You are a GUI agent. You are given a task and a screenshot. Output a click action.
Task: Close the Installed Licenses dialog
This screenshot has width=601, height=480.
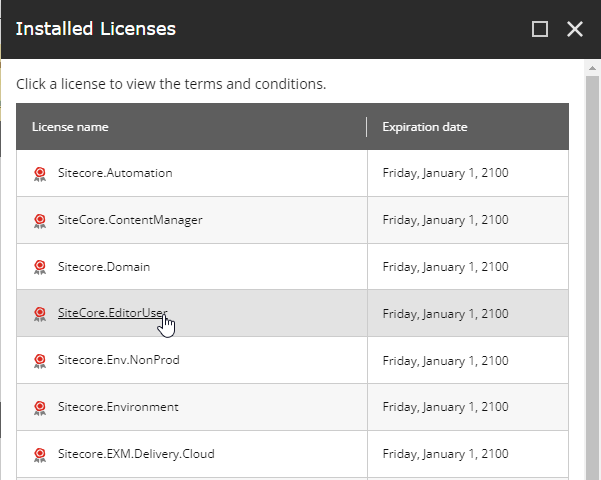[575, 29]
